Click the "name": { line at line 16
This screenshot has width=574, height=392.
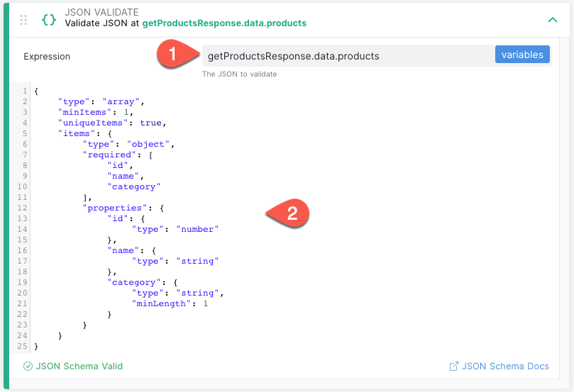coord(131,250)
